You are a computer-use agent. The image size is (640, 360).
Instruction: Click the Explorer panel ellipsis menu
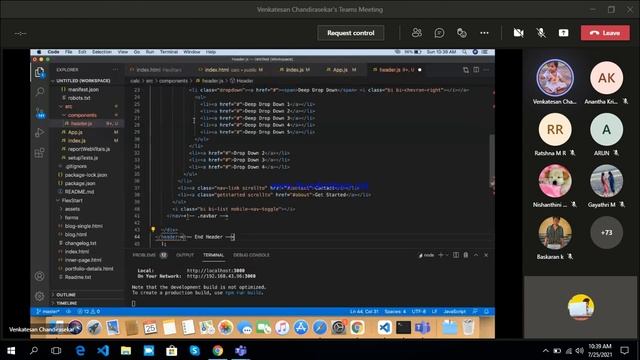(x=116, y=70)
